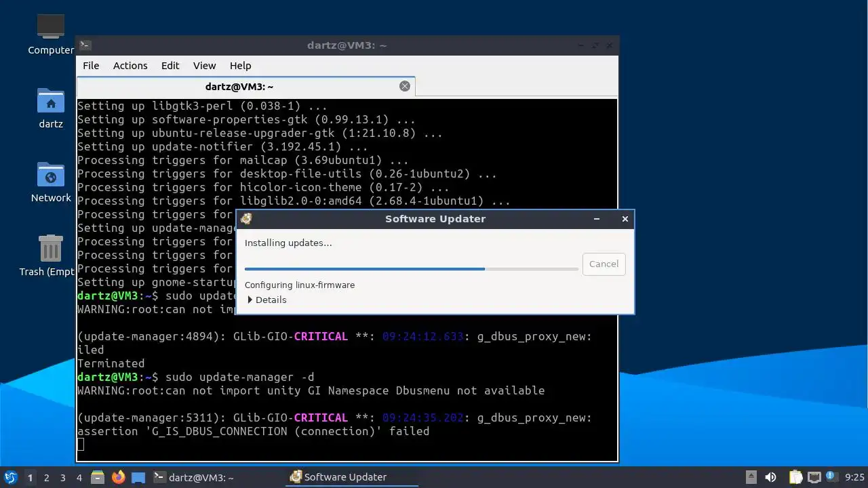Click 'Setting up update-notifier' terminal line
Screen dimensions: 868x488
pyautogui.click(x=222, y=146)
